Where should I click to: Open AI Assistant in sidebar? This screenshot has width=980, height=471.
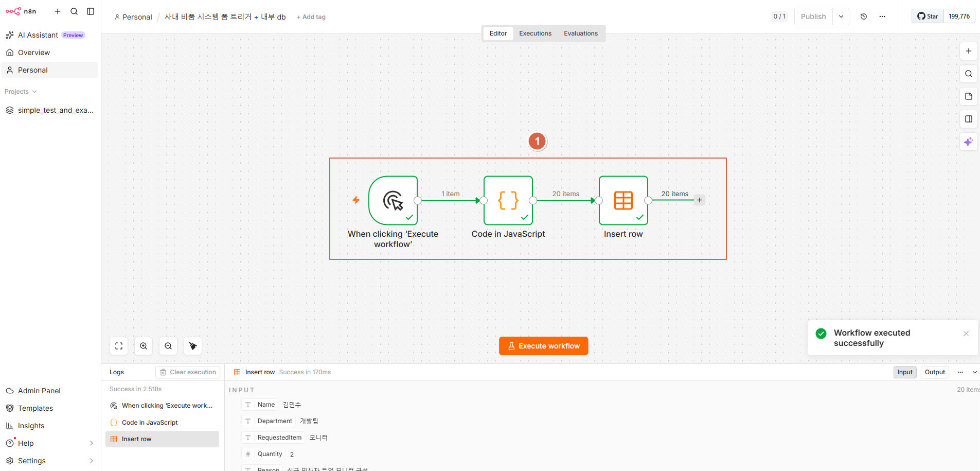point(49,35)
